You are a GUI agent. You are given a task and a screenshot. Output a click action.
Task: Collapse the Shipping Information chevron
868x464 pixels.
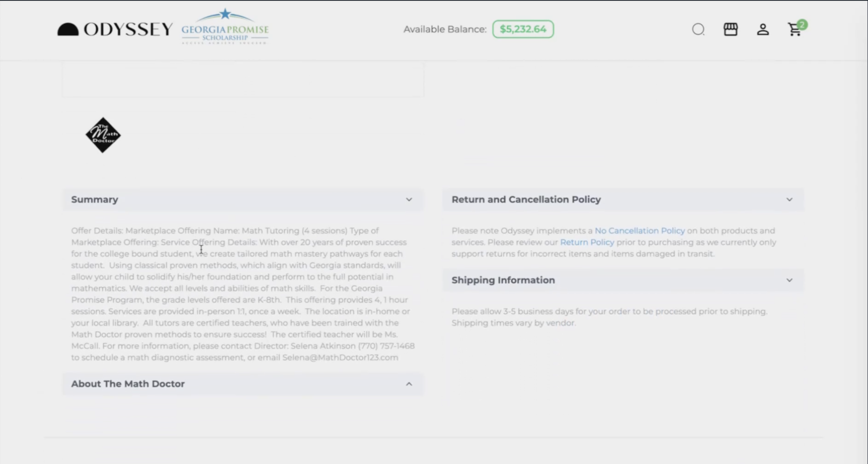(x=789, y=280)
